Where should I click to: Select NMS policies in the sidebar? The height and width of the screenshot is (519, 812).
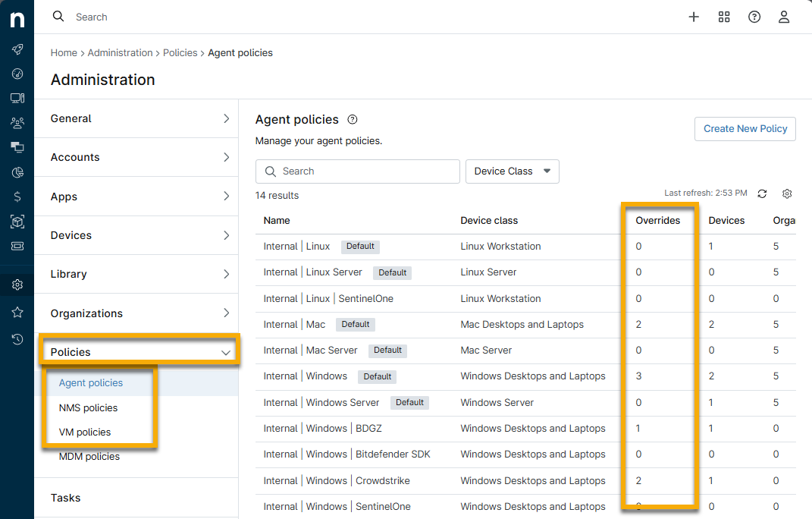click(x=88, y=407)
